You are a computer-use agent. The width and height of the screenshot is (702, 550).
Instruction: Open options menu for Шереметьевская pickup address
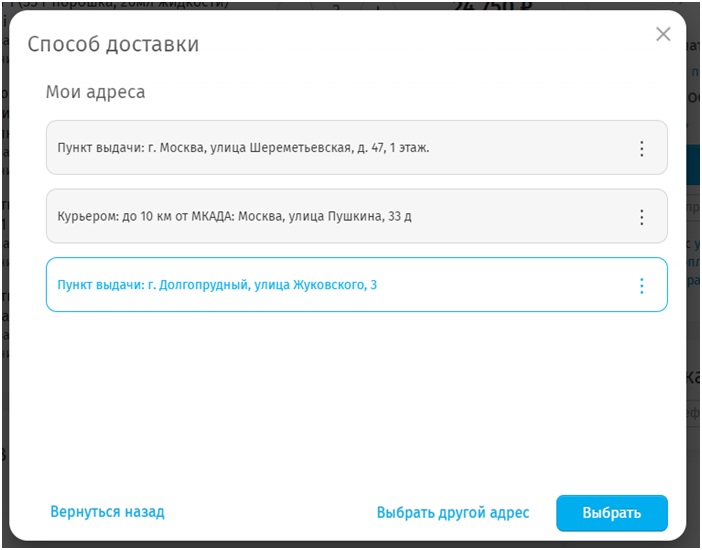pyautogui.click(x=641, y=148)
